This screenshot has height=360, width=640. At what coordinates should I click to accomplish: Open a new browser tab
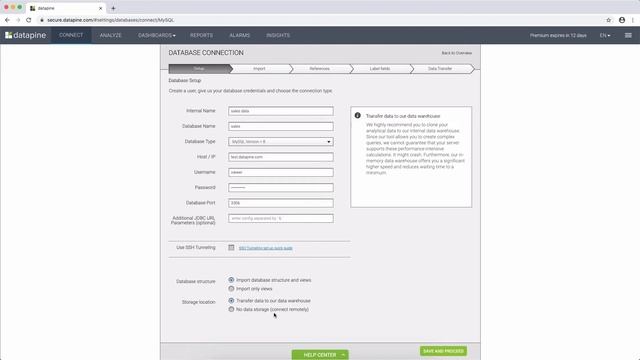[x=113, y=8]
